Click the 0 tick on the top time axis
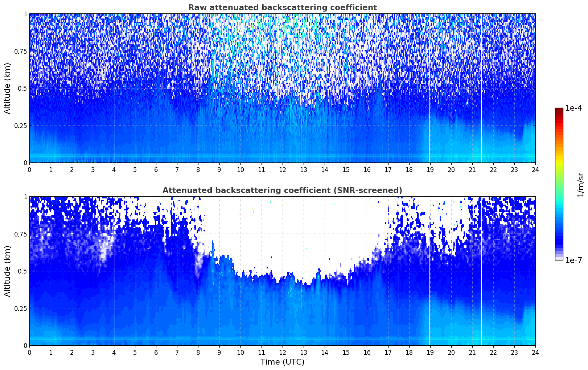Screen dimensions: 588x370 29,169
